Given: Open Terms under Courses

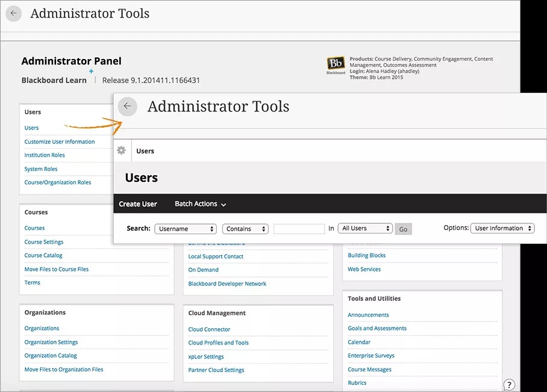Looking at the screenshot, I should click(32, 282).
